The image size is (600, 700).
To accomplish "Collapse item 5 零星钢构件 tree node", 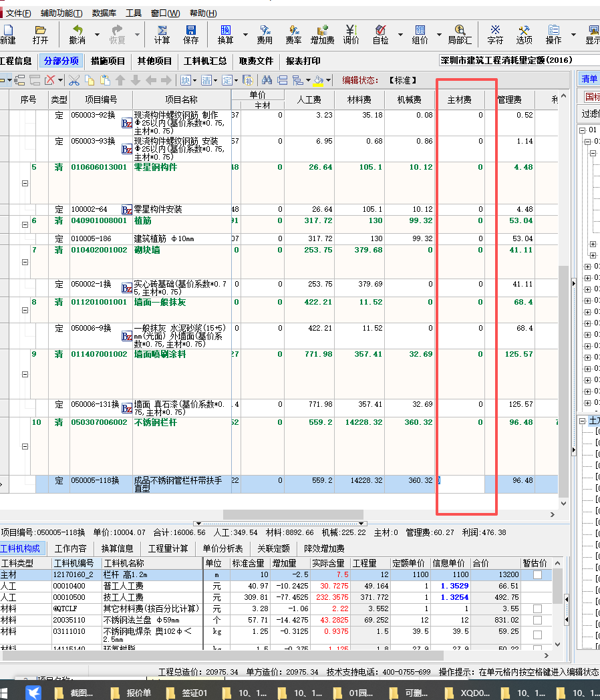I will click(25, 183).
